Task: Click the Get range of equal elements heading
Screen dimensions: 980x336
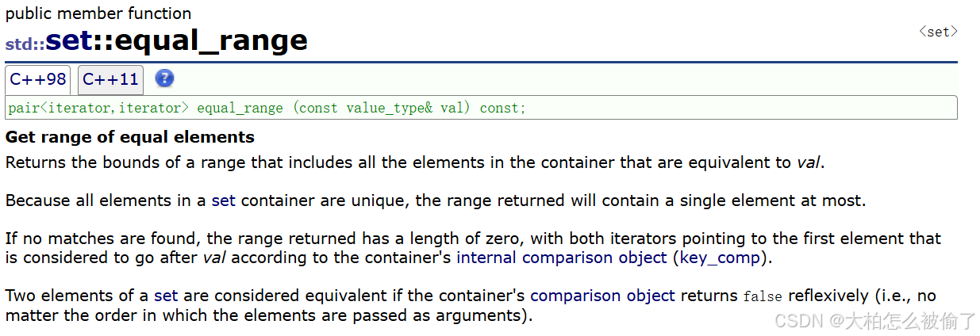Action: tap(130, 137)
